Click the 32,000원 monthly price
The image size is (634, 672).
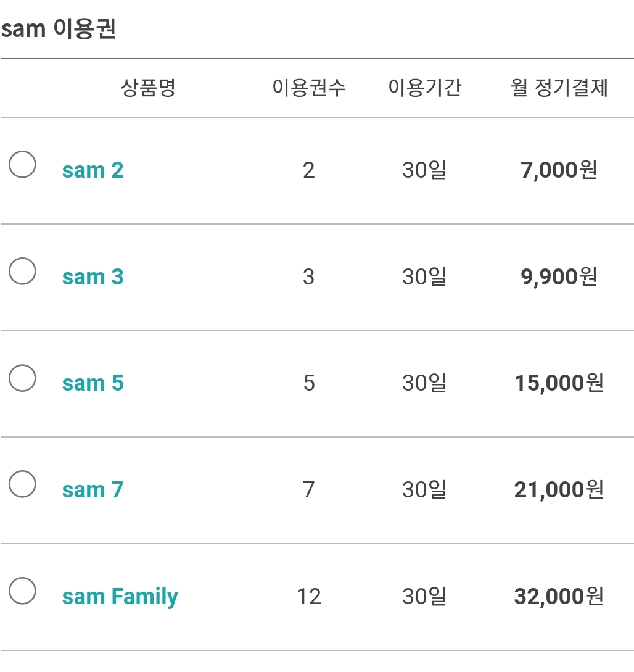(559, 597)
